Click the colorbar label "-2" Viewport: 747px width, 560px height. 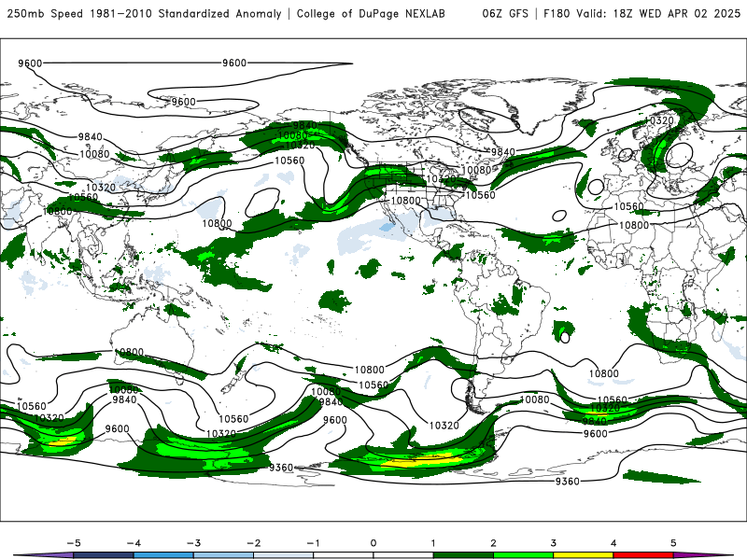point(253,543)
